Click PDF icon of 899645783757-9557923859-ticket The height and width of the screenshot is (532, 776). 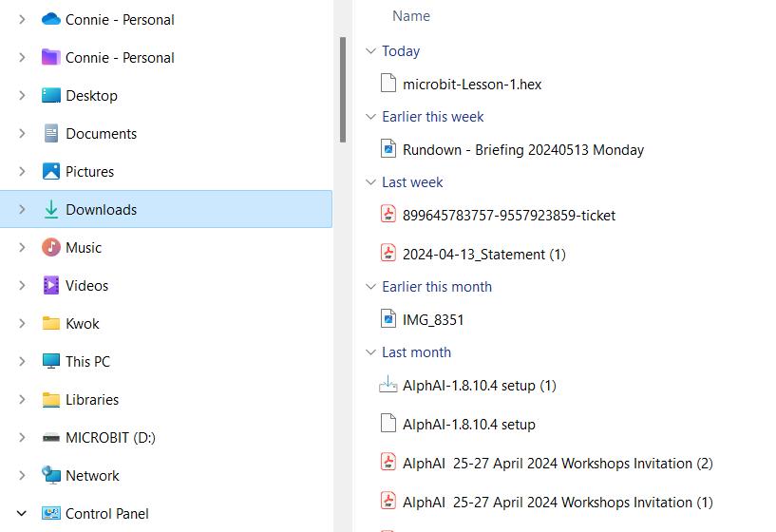388,215
